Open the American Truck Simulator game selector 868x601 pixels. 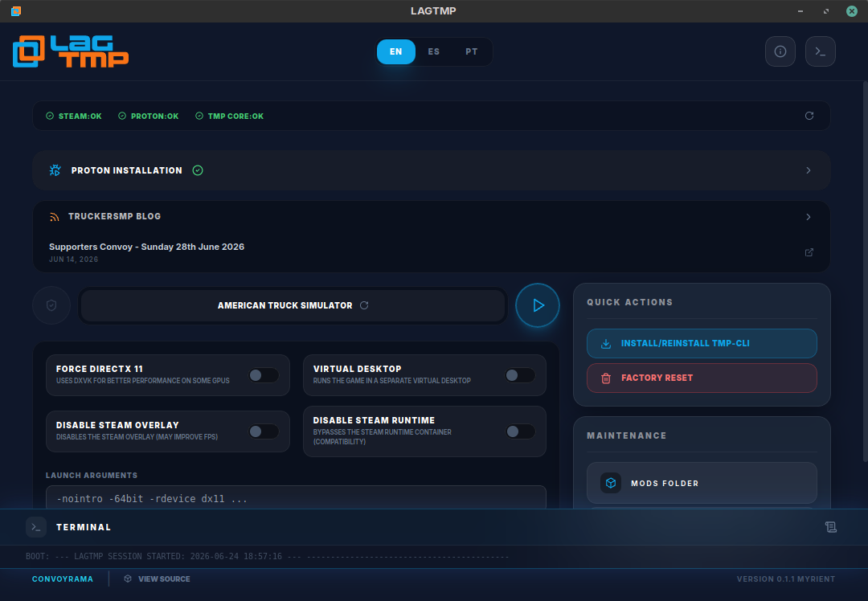293,305
